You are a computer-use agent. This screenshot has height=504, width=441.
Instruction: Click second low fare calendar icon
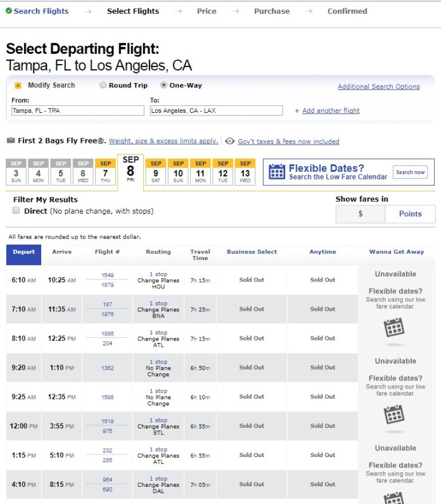point(394,414)
